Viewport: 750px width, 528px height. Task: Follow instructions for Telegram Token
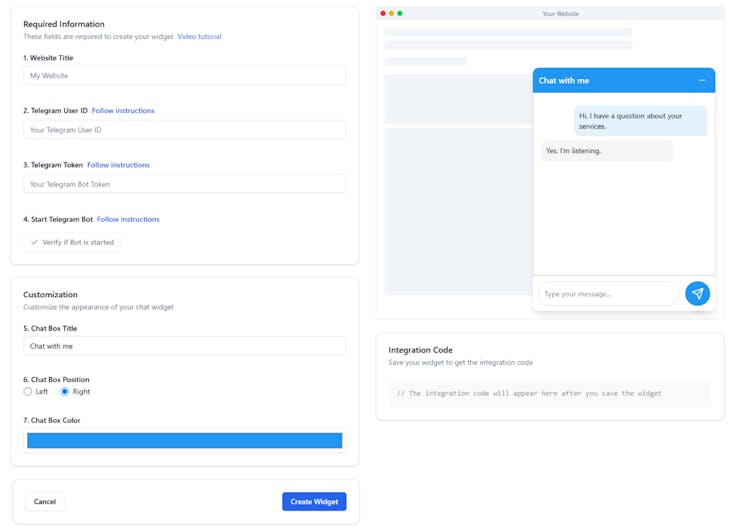coord(118,165)
